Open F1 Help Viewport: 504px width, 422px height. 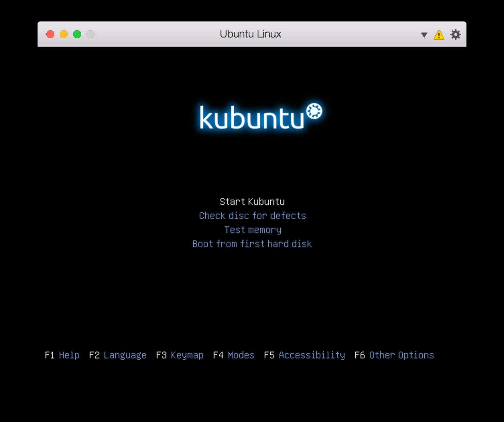click(x=62, y=355)
